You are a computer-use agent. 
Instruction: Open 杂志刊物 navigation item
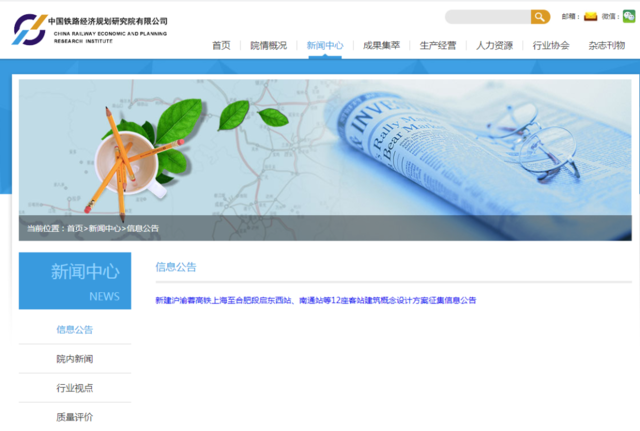click(x=607, y=45)
